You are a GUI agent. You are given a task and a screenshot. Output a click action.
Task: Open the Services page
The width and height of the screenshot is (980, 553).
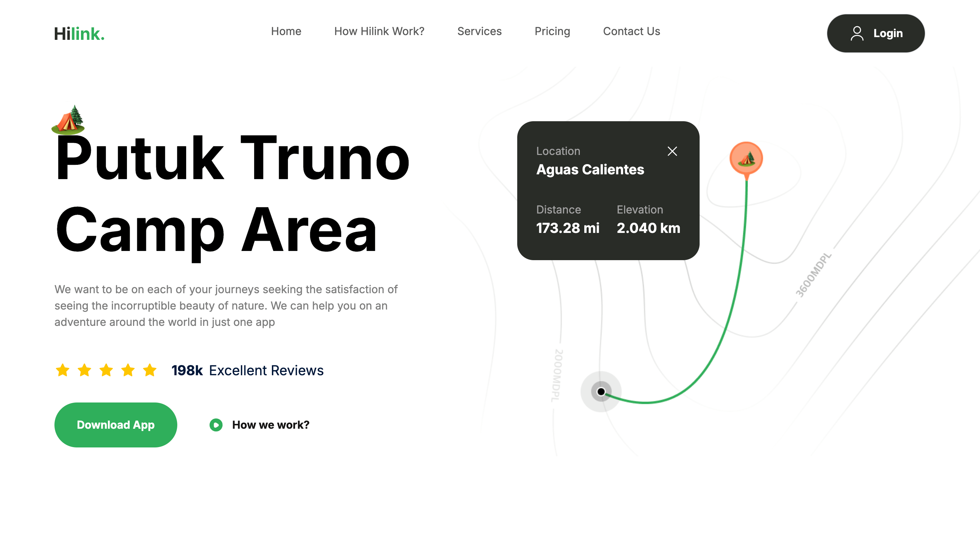[x=480, y=31]
